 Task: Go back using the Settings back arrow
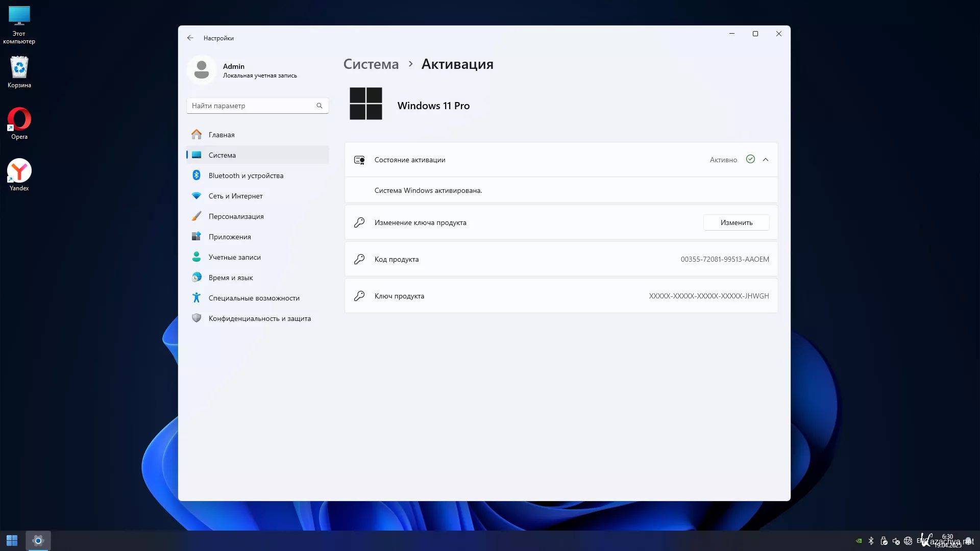coord(190,38)
